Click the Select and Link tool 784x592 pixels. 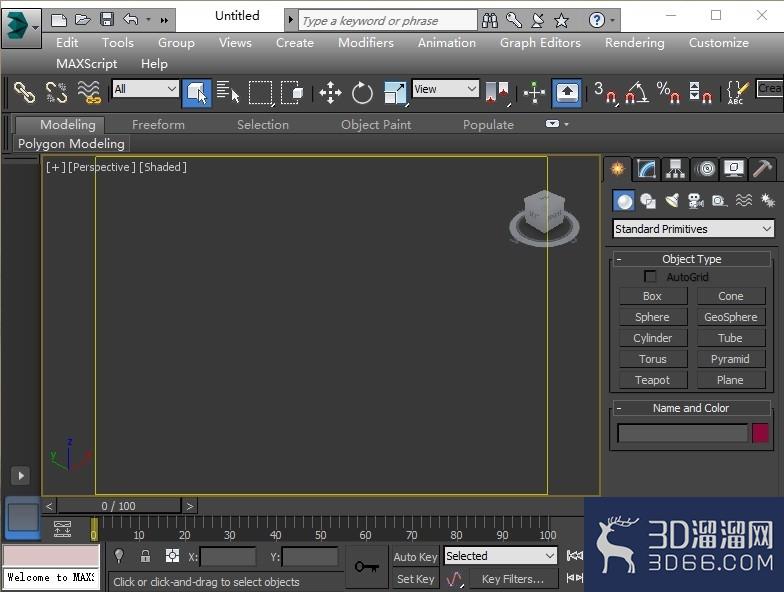pyautogui.click(x=24, y=92)
